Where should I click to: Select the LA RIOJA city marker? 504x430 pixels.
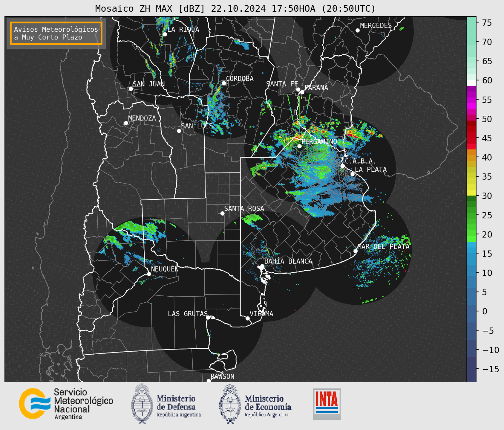pos(165,34)
